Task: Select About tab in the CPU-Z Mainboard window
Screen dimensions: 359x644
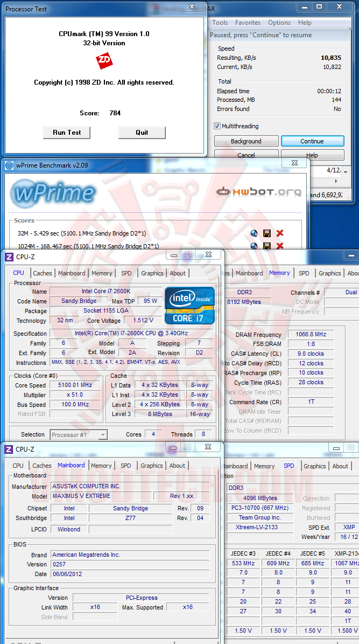Action: [x=177, y=465]
